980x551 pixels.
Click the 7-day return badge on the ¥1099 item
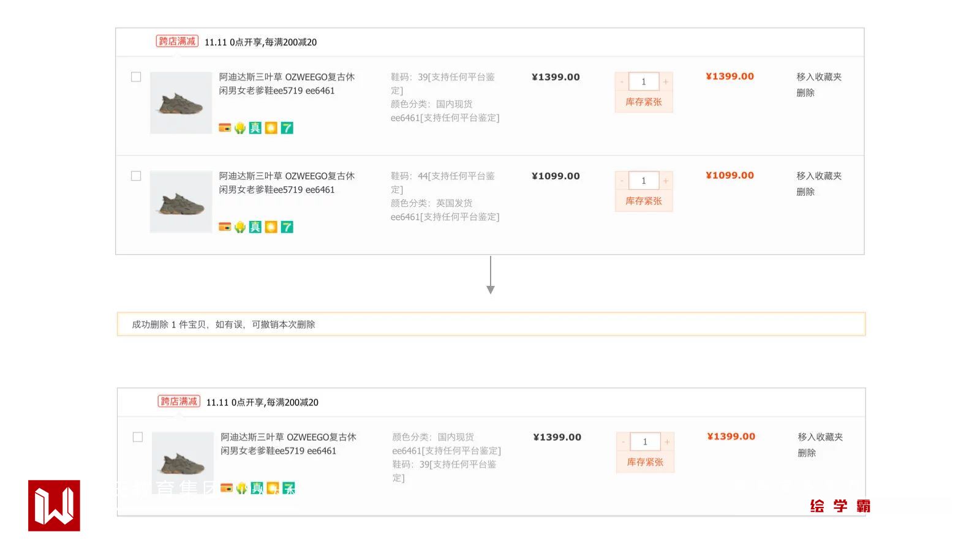pos(287,227)
